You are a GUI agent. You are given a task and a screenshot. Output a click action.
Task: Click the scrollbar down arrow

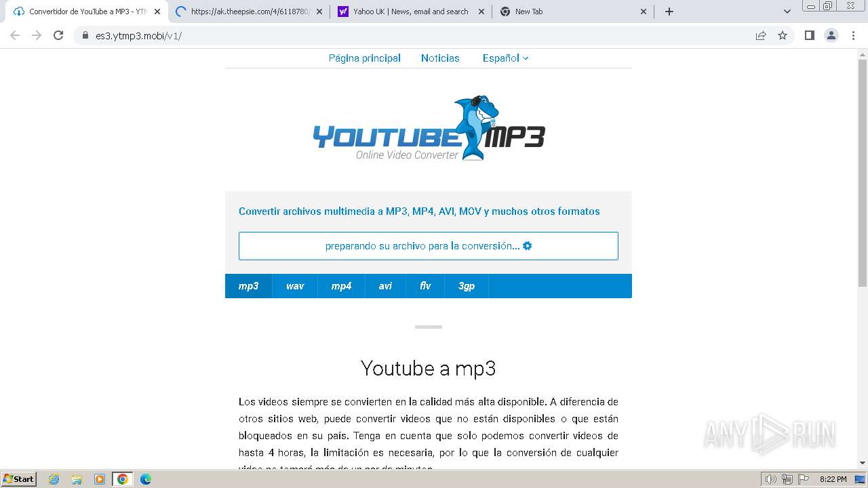863,463
